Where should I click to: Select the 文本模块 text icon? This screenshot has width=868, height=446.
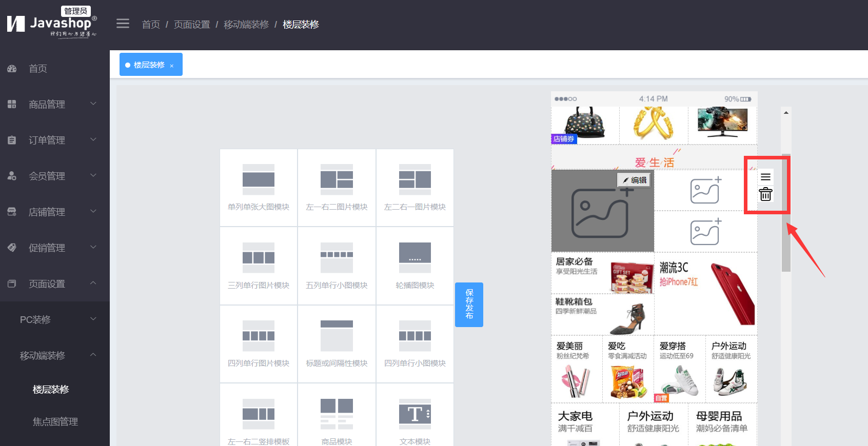pyautogui.click(x=415, y=414)
